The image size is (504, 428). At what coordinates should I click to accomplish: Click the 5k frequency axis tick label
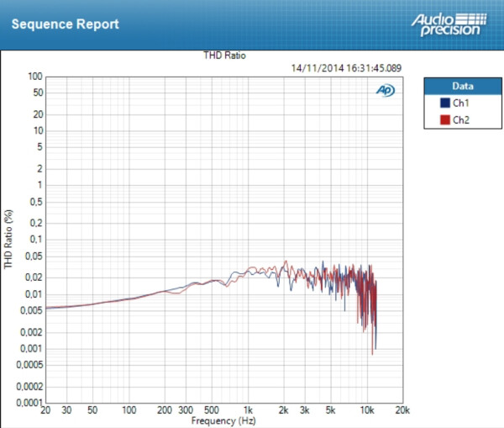pos(330,410)
